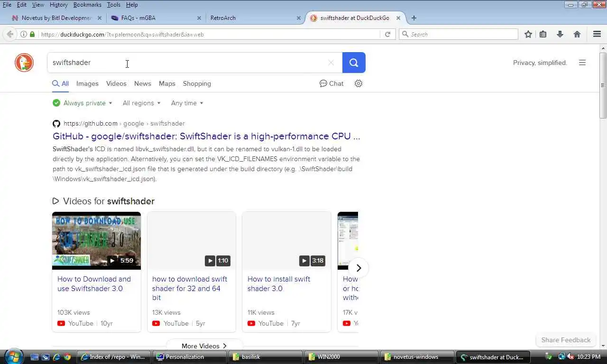This screenshot has height=364, width=607.
Task: Show next videos with the carousel arrow
Action: (359, 268)
